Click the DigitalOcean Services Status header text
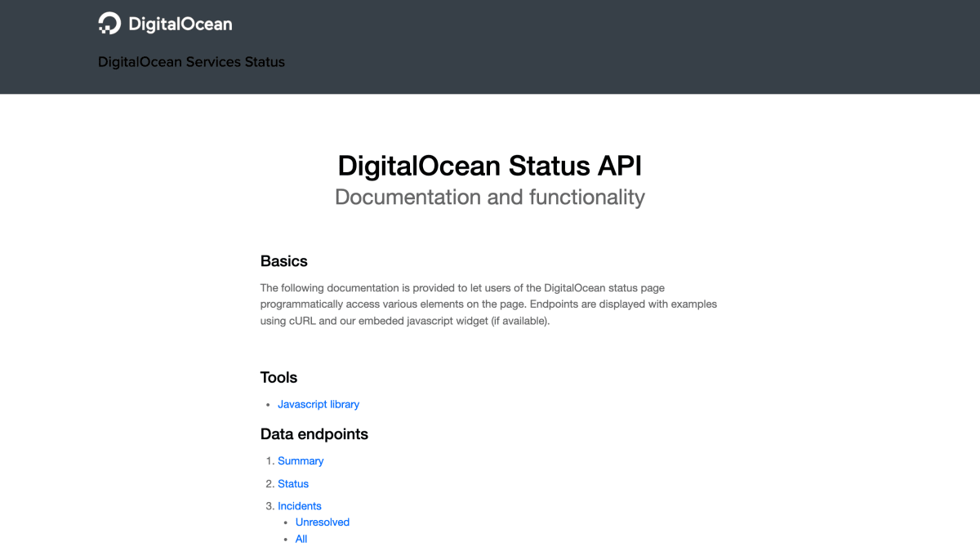Viewport: 980px width, 551px height. [x=191, y=62]
